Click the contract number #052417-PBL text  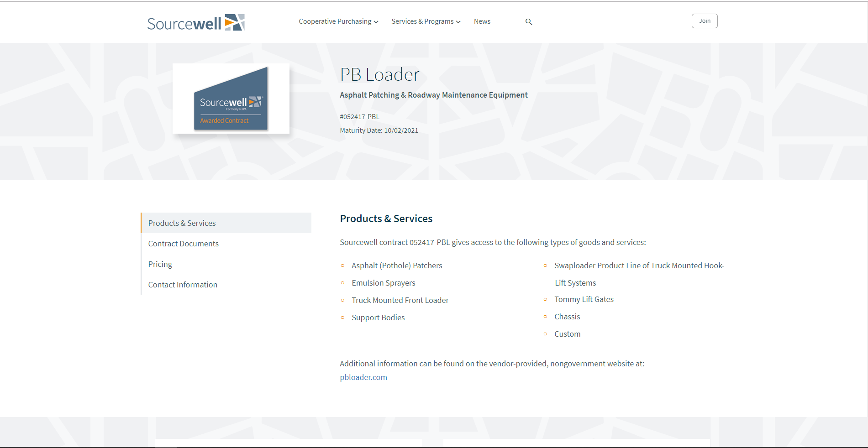(359, 117)
